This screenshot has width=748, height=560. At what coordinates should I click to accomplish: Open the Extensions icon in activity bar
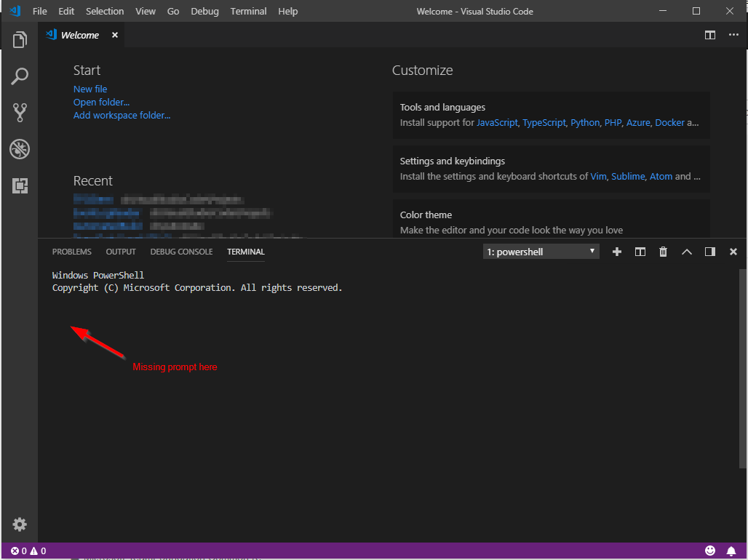click(19, 185)
